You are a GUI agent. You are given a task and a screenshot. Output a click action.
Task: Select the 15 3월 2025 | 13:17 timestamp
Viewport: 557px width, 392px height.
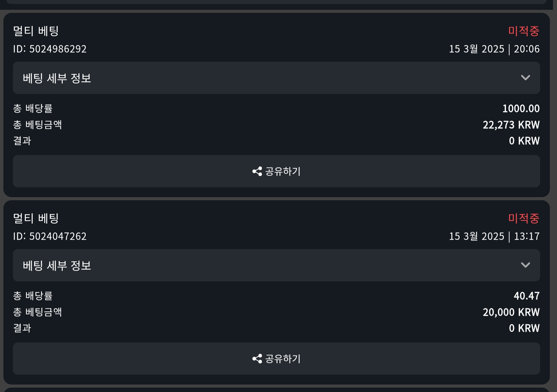pos(494,236)
